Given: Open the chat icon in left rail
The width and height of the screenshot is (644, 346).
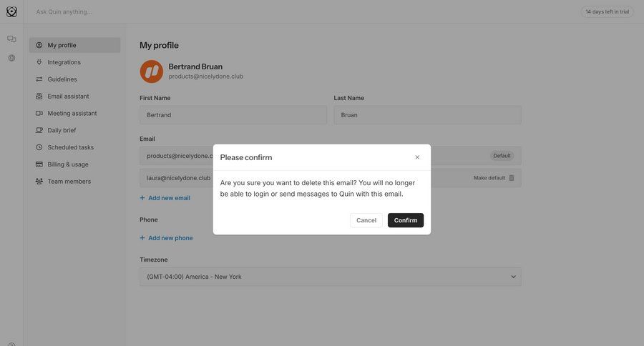Looking at the screenshot, I should [x=11, y=39].
